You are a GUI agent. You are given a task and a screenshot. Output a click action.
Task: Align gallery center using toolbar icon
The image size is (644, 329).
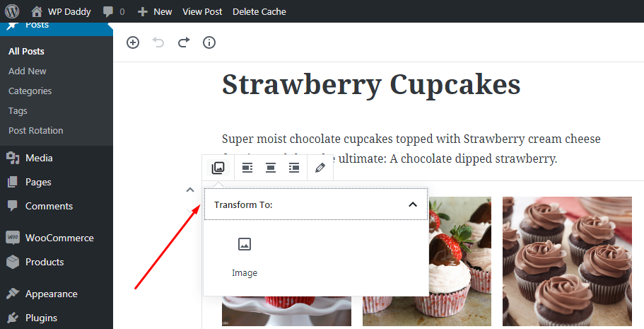[x=271, y=168]
